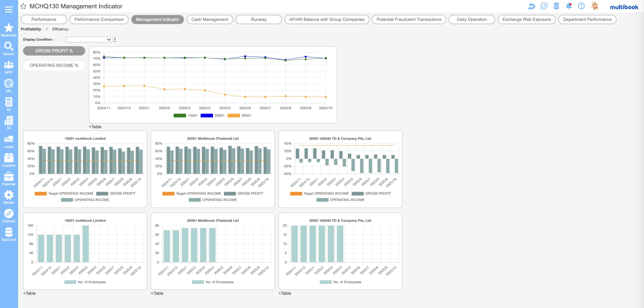
Task: Favorite page with title star icon
Action: [23, 6]
